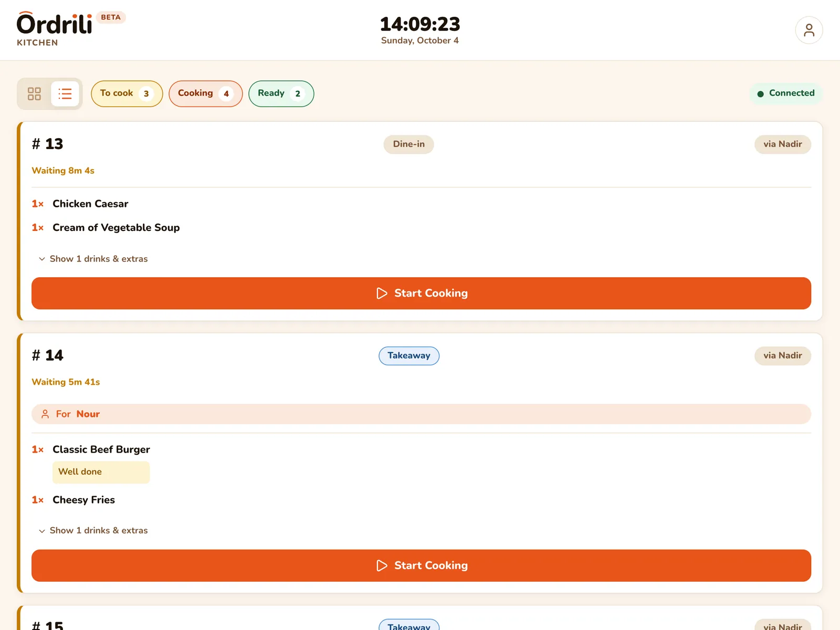Image resolution: width=840 pixels, height=630 pixels.
Task: Click the Dine-in badge on order 13
Action: point(409,144)
